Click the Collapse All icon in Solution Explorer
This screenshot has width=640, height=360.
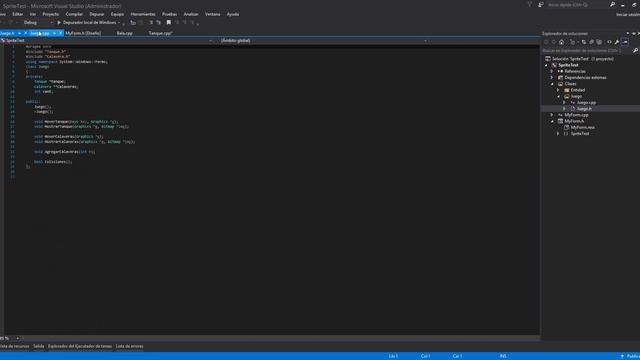pyautogui.click(x=591, y=42)
